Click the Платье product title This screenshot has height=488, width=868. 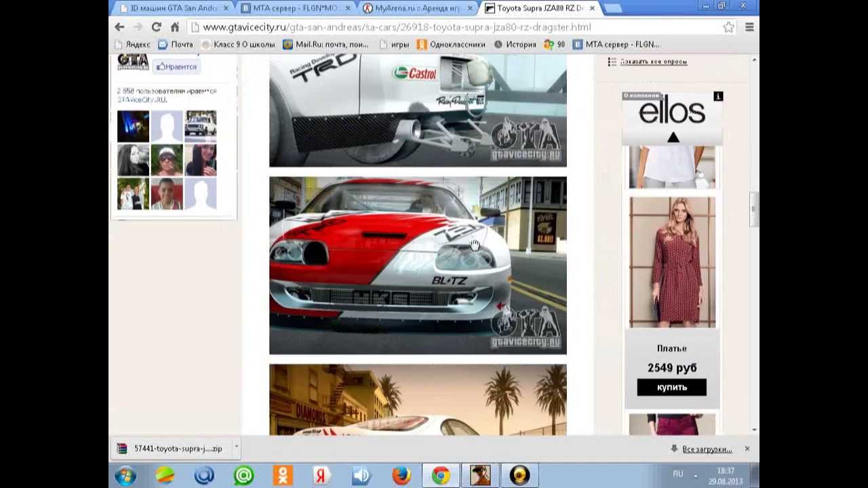click(x=671, y=348)
